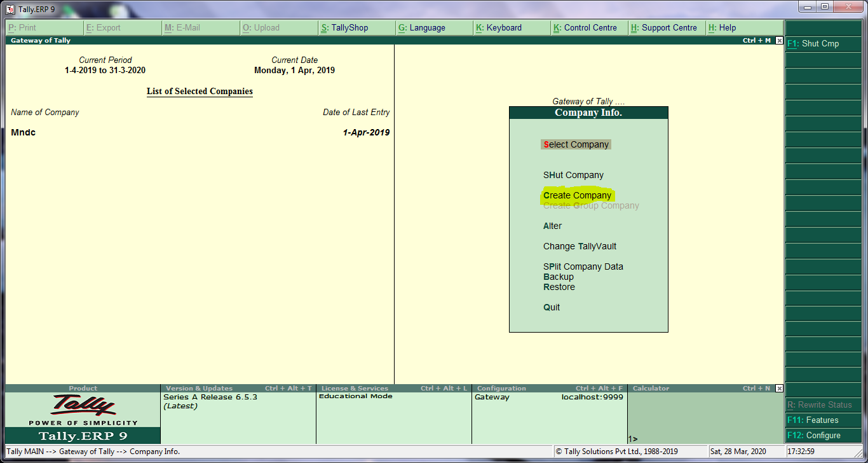This screenshot has height=463, width=868.
Task: Open the Keyboard menu
Action: coord(512,28)
